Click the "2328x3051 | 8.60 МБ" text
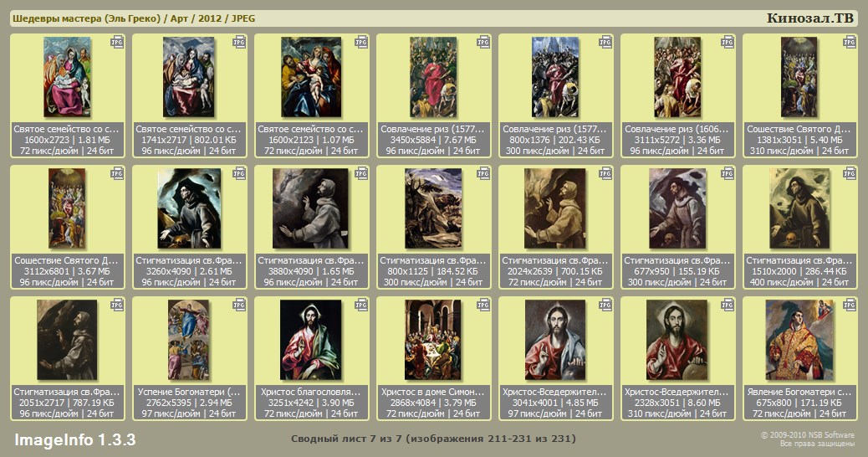This screenshot has height=457, width=868. 677,403
